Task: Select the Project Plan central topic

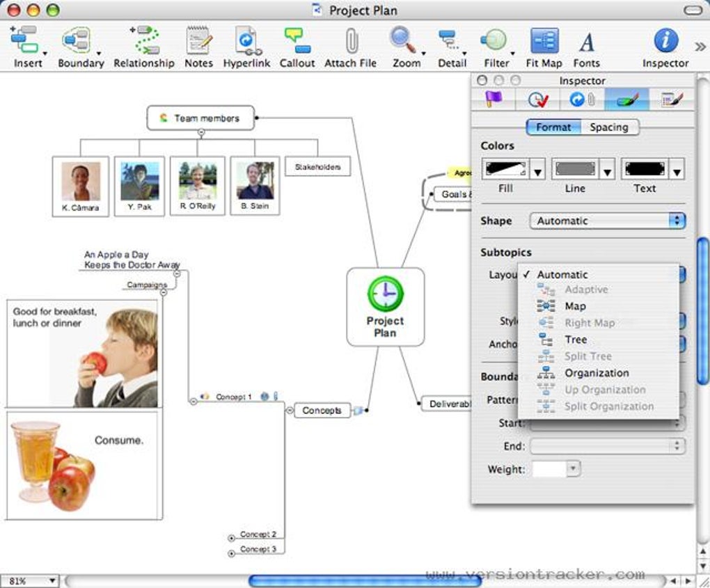Action: 386,307
